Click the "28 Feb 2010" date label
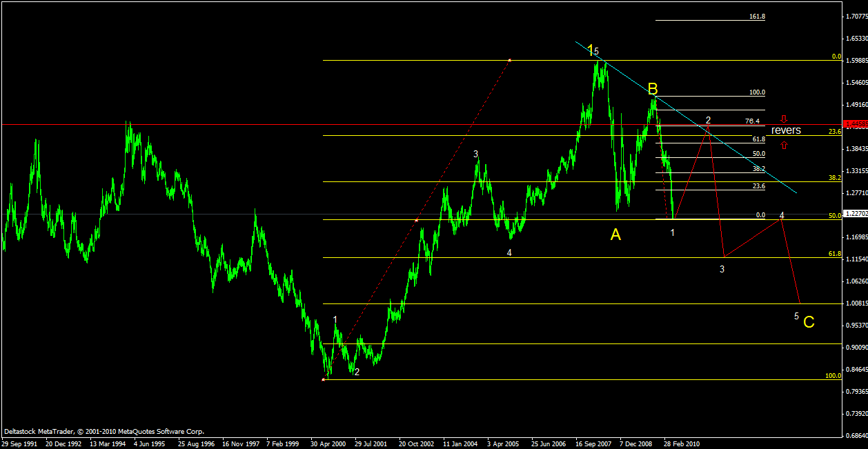The width and height of the screenshot is (868, 449). point(682,443)
